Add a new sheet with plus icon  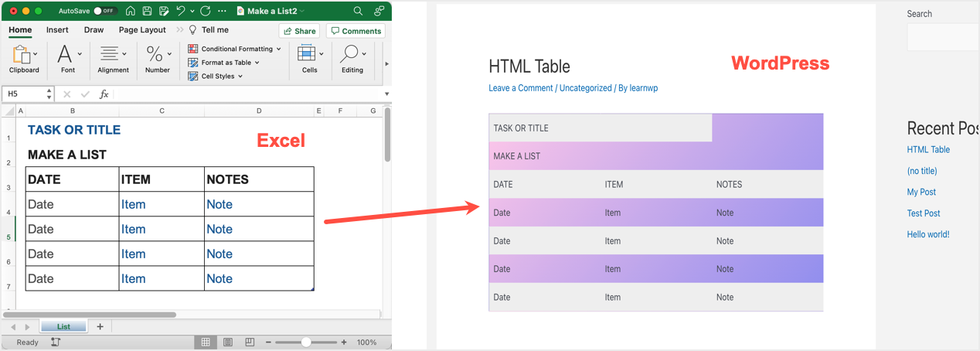100,326
